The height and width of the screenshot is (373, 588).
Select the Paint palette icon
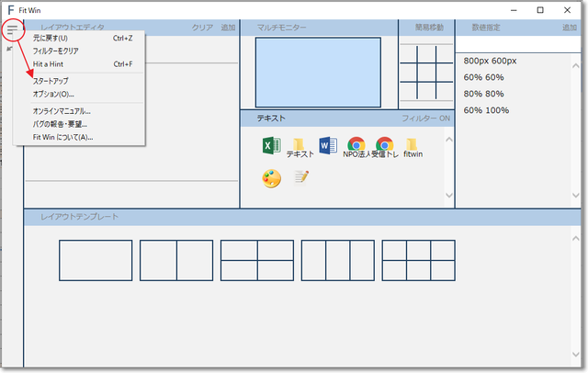pos(271,178)
